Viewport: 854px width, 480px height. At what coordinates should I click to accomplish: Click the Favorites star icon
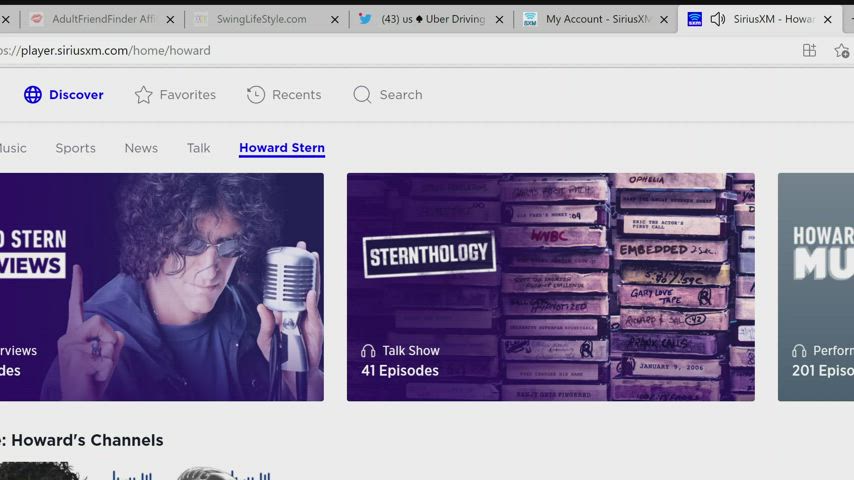(x=144, y=95)
